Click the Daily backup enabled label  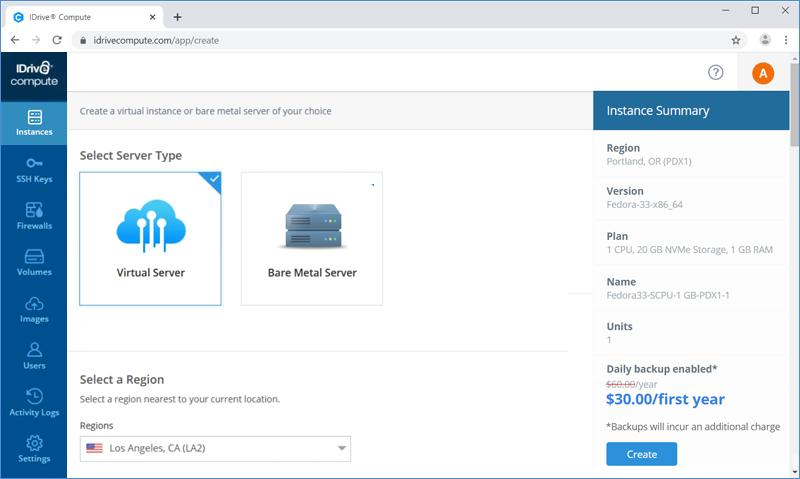pos(662,369)
